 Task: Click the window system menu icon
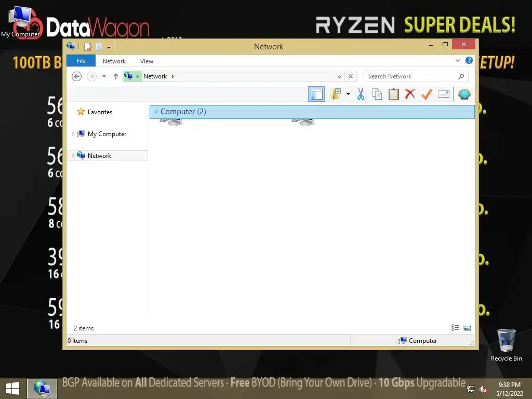pyautogui.click(x=71, y=46)
